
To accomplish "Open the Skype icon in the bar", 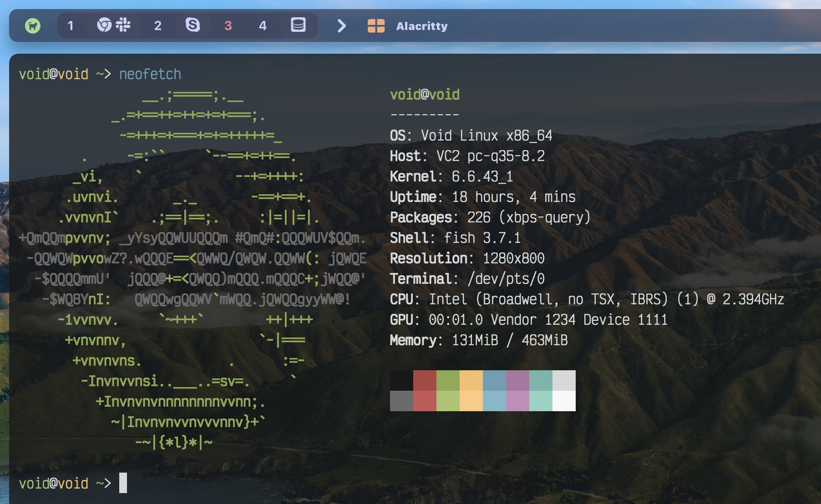I will tap(193, 25).
